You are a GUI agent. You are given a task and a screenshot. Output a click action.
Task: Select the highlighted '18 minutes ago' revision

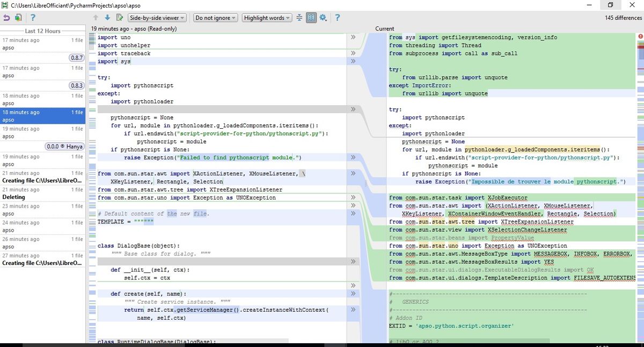point(43,116)
